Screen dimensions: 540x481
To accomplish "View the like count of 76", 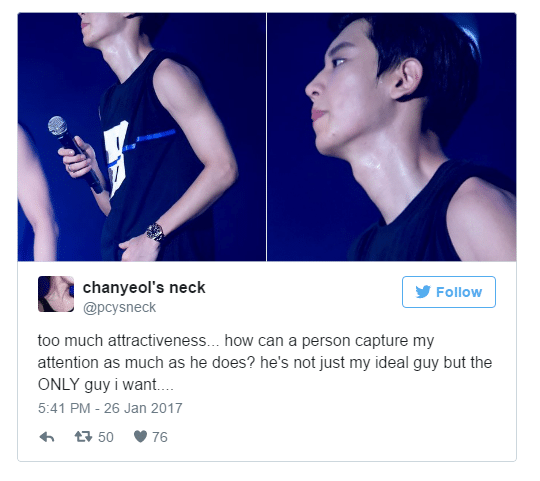I will (160, 437).
